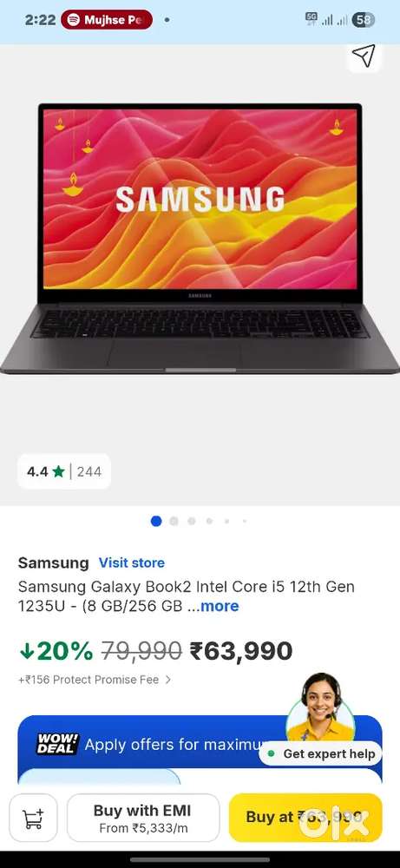Expand Protect Promise Fee chevron
This screenshot has height=868, width=400.
pyautogui.click(x=168, y=680)
